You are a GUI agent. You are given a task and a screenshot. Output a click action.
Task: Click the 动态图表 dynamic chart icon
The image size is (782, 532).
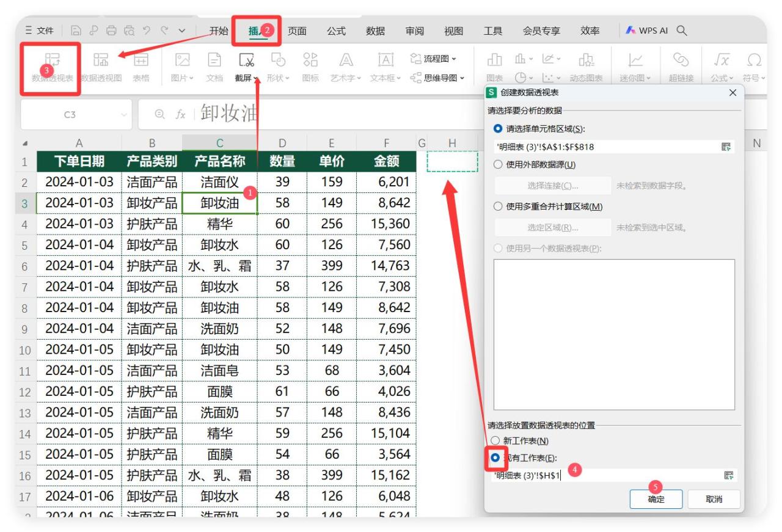[x=585, y=60]
